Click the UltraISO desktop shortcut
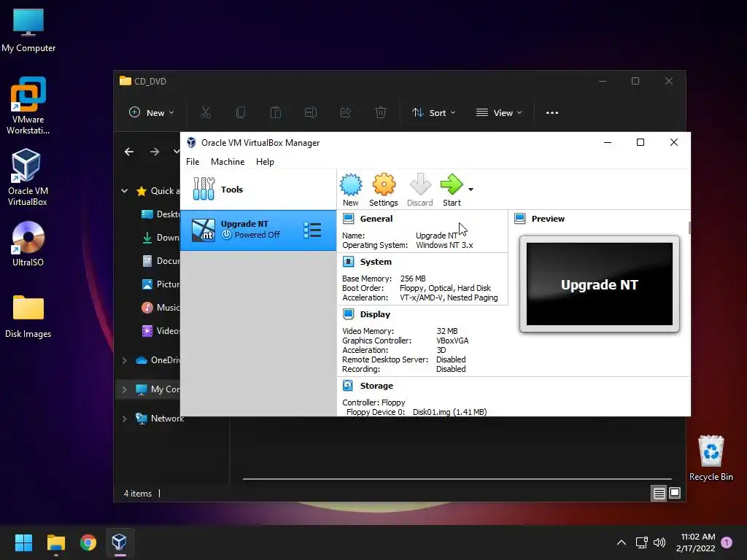Viewport: 747px width, 560px height. 28,244
